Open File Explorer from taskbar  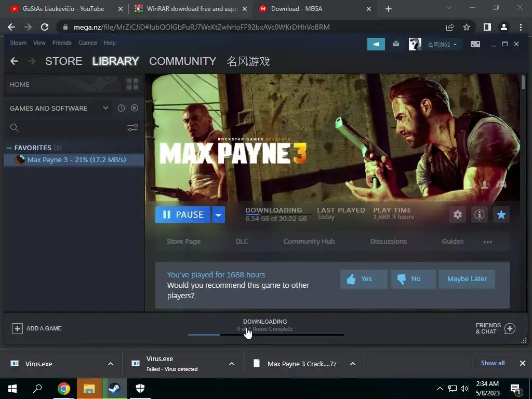89,388
